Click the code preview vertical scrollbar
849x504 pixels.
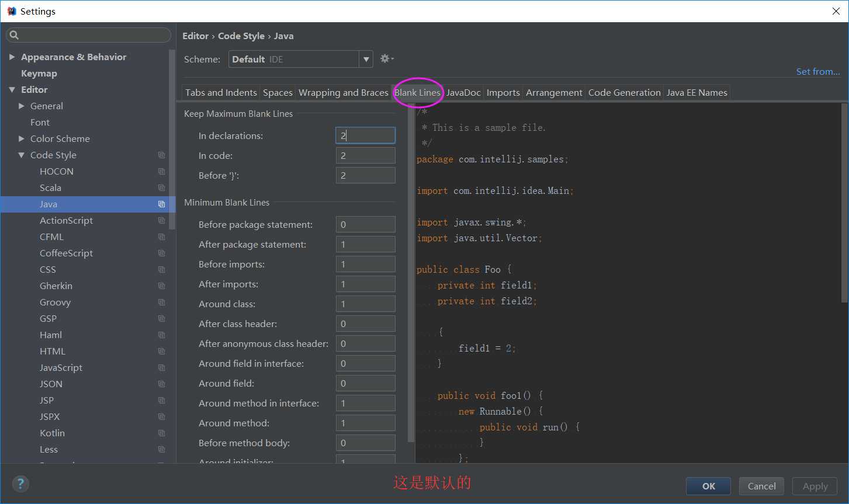(844, 203)
